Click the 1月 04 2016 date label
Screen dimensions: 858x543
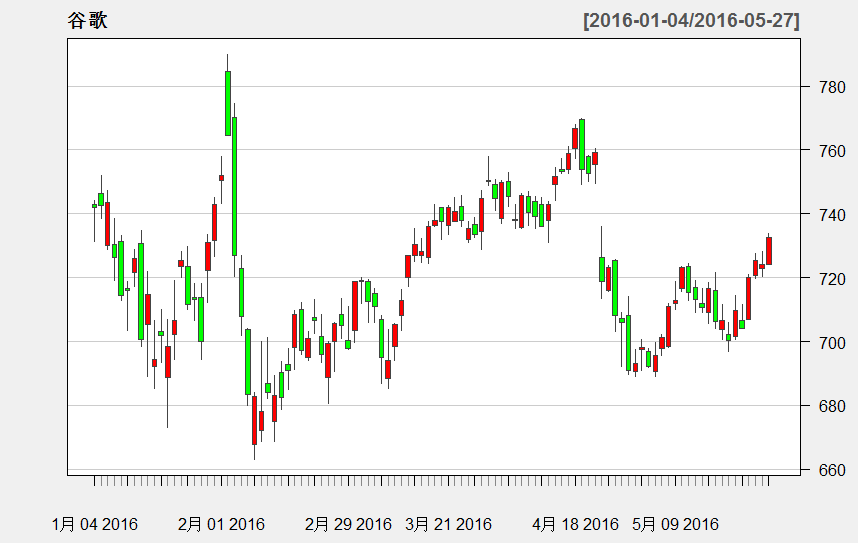[95, 524]
